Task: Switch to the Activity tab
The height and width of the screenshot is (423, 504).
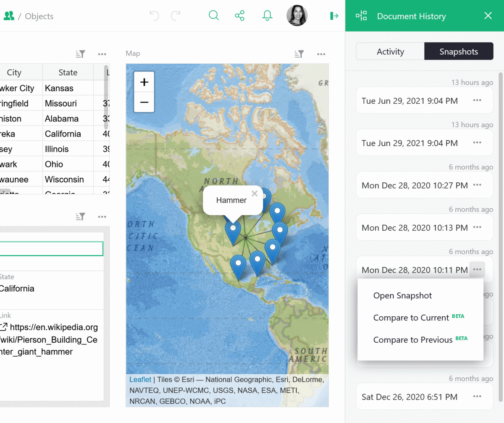Action: (390, 52)
